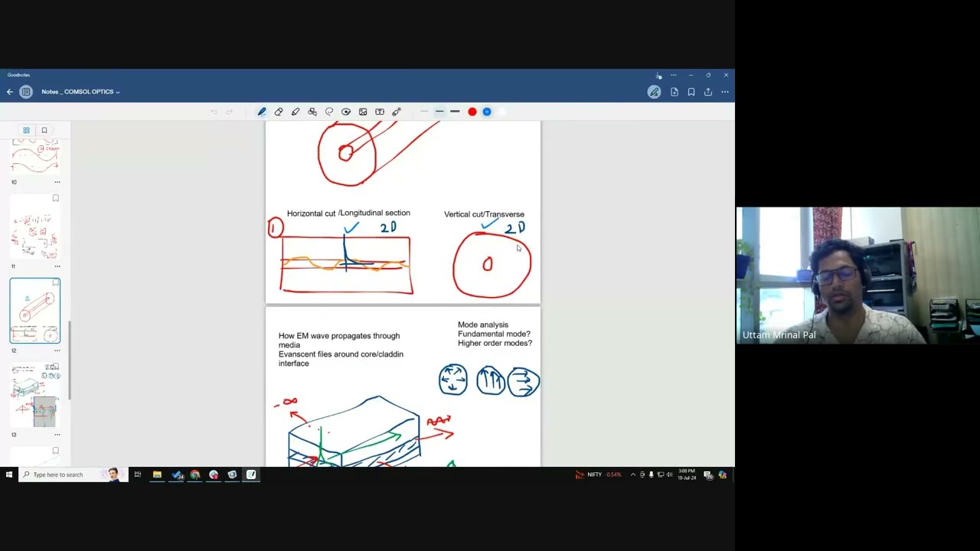This screenshot has height=551, width=980.
Task: Select the Highlighter tool
Action: (296, 112)
